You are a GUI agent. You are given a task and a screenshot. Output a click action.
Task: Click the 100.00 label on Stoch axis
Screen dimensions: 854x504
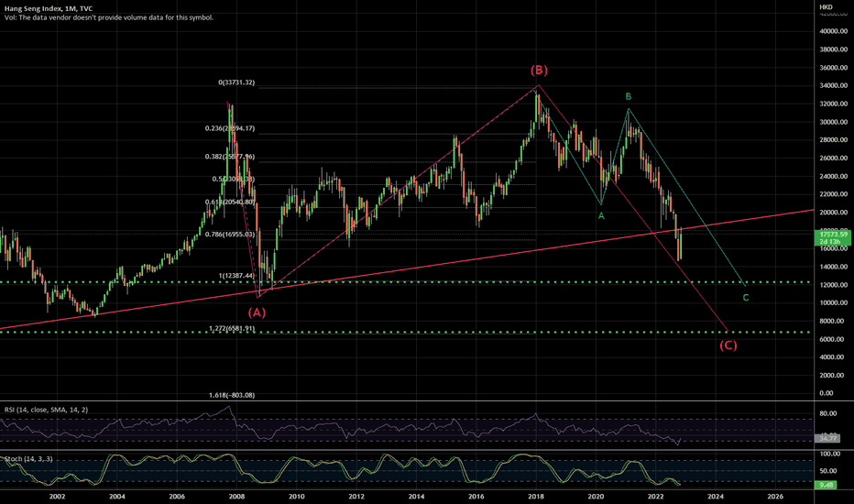pos(829,454)
